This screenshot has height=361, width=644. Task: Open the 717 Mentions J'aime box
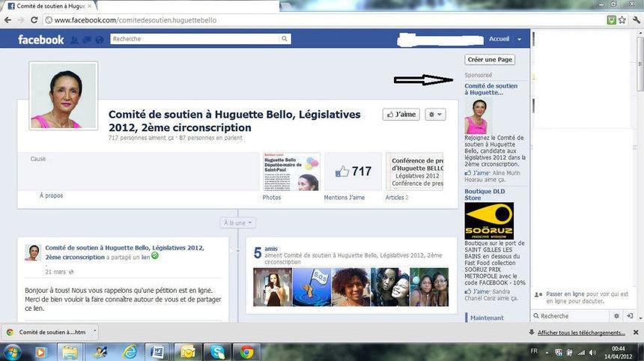[353, 172]
